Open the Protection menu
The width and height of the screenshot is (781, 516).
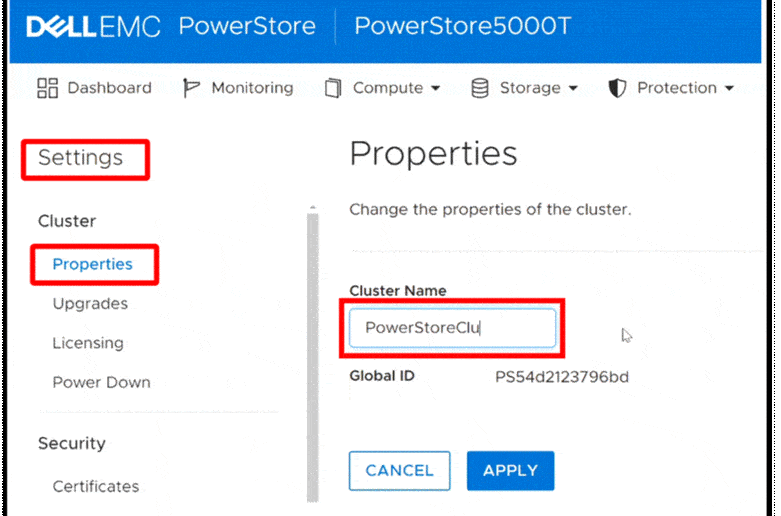(671, 89)
